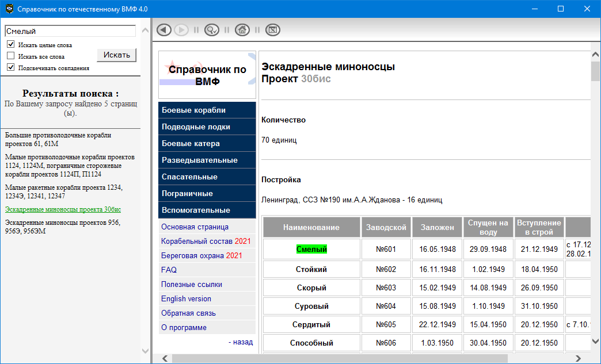Click the 'Искать' search button

tap(116, 55)
